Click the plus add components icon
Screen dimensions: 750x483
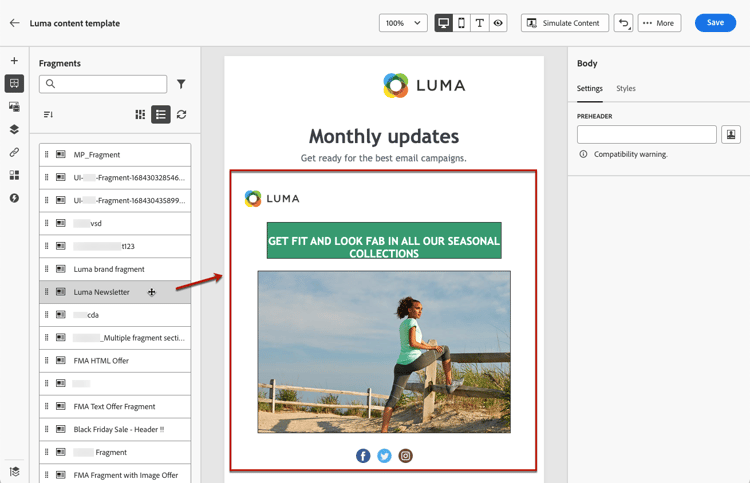pos(14,60)
